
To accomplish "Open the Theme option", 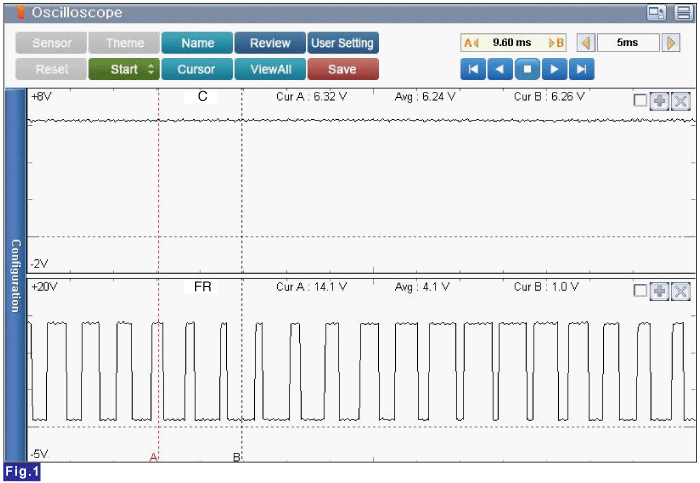I will click(x=125, y=43).
